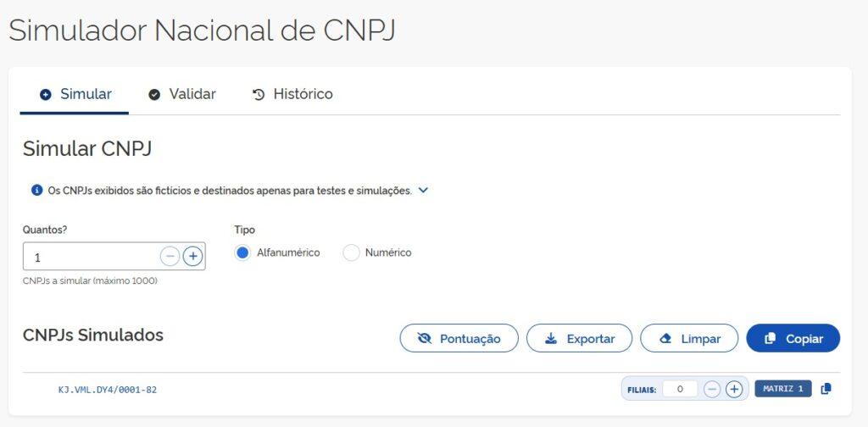The width and height of the screenshot is (868, 427).
Task: Go to the Histórico tab
Action: click(292, 94)
